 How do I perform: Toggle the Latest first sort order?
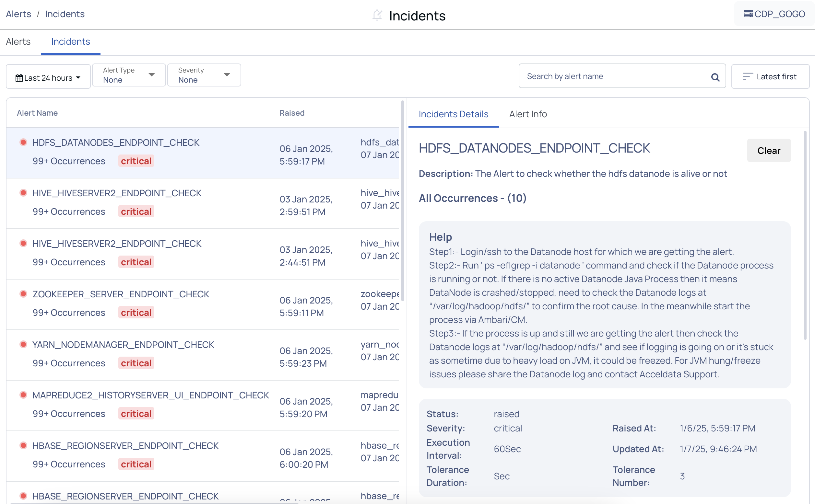(x=770, y=77)
